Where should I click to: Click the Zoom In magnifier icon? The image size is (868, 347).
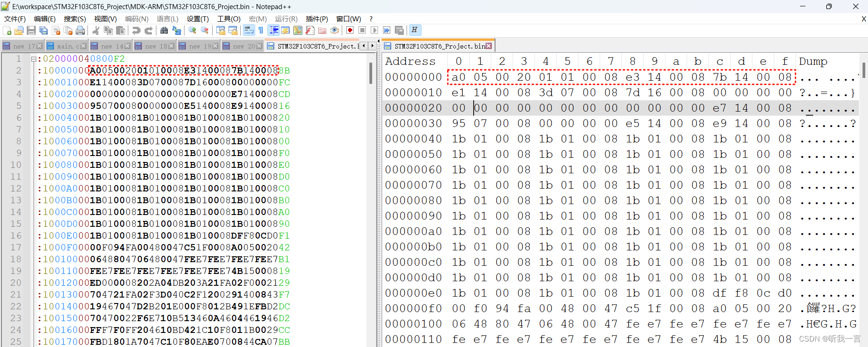[193, 30]
